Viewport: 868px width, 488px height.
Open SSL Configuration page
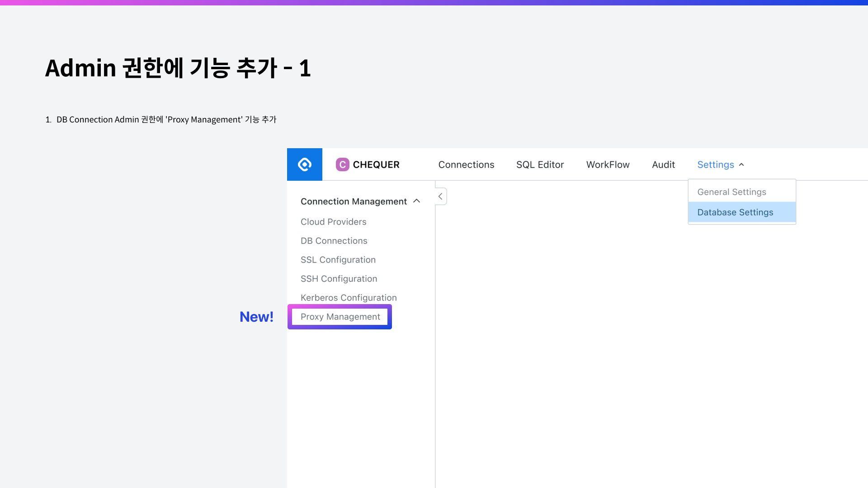(x=338, y=260)
